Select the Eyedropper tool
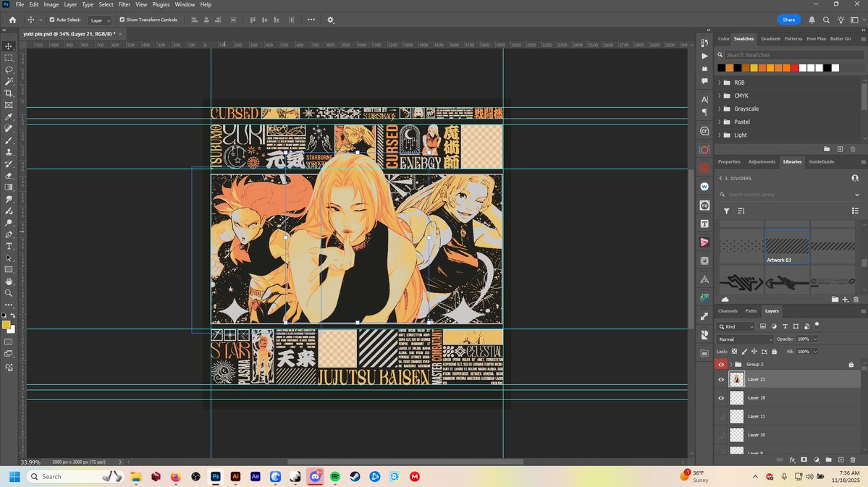Viewport: 868px width, 487px height. (x=9, y=117)
